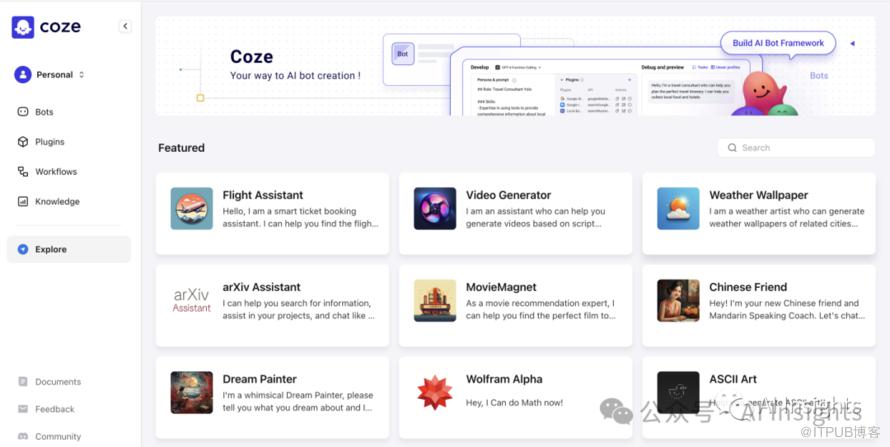Open the Documents icon
The width and height of the screenshot is (890, 447).
pos(23,382)
